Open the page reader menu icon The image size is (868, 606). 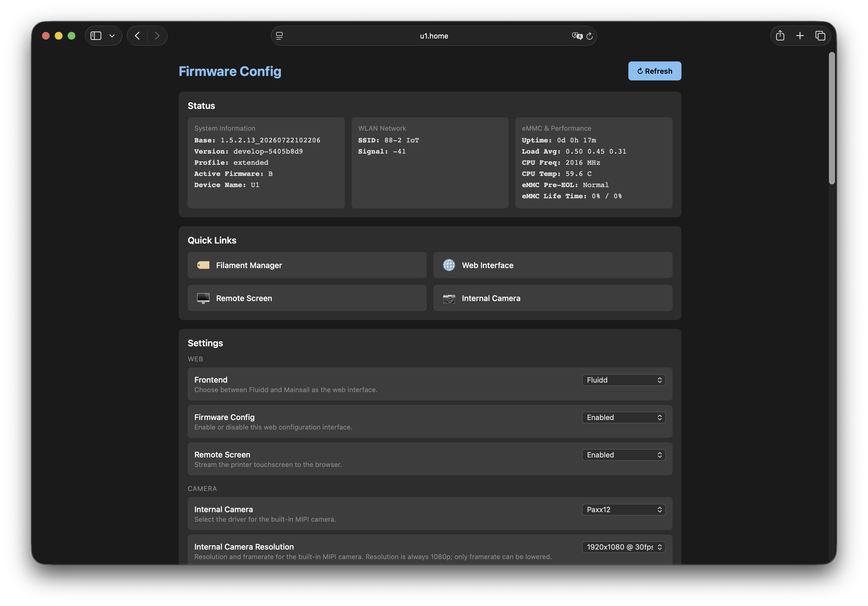pos(279,36)
